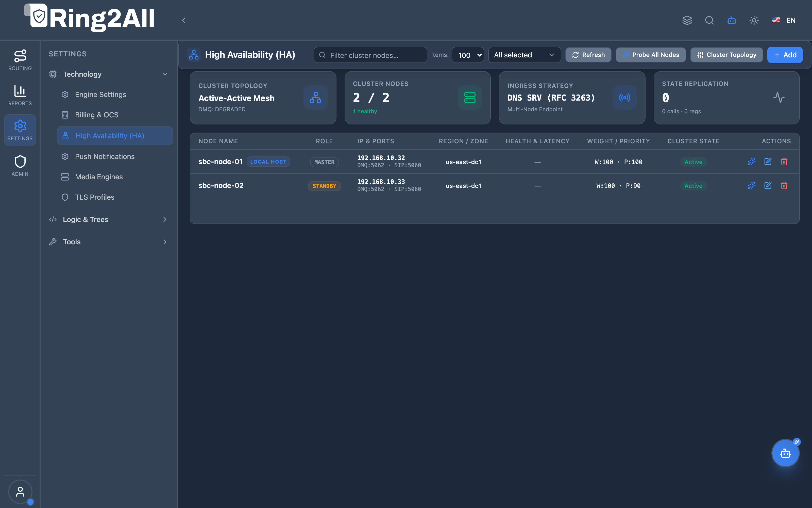
Task: Click the LOCAL HOST badge
Action: click(x=268, y=162)
